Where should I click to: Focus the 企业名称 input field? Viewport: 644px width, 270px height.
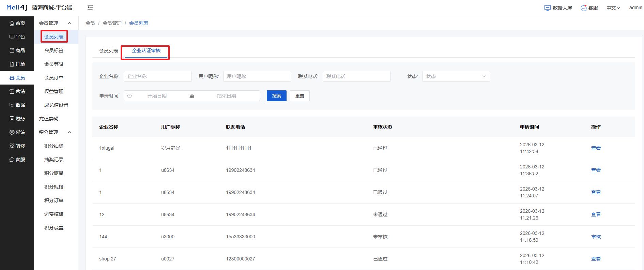tap(158, 76)
